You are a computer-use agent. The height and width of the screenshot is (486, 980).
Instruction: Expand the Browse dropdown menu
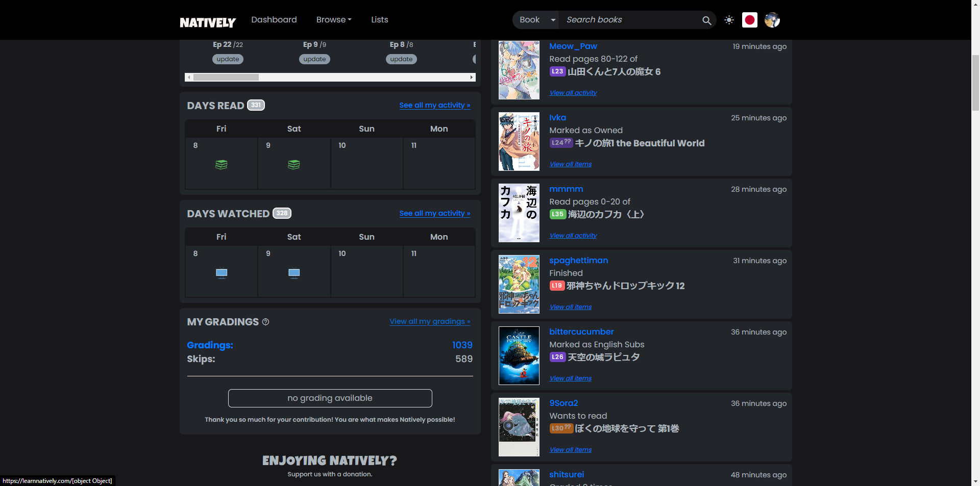coord(334,20)
